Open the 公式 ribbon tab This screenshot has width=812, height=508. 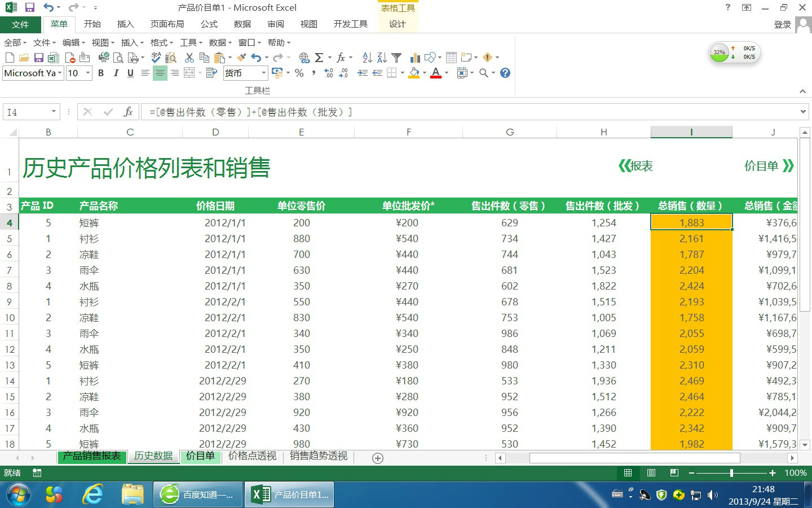[209, 24]
